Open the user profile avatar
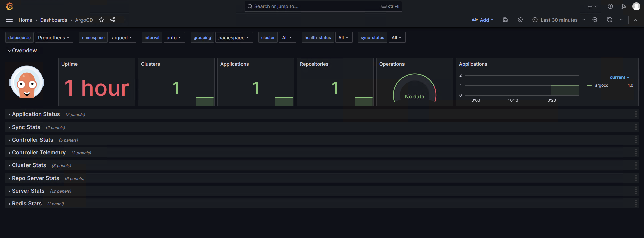The image size is (644, 238). [x=636, y=6]
